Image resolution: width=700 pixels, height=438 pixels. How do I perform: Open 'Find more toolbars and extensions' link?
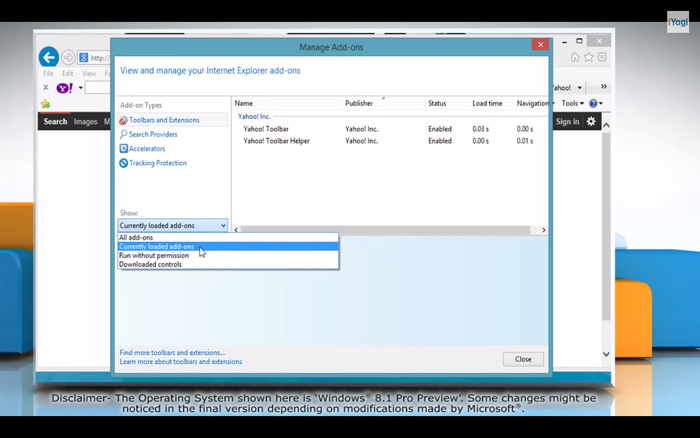point(172,352)
